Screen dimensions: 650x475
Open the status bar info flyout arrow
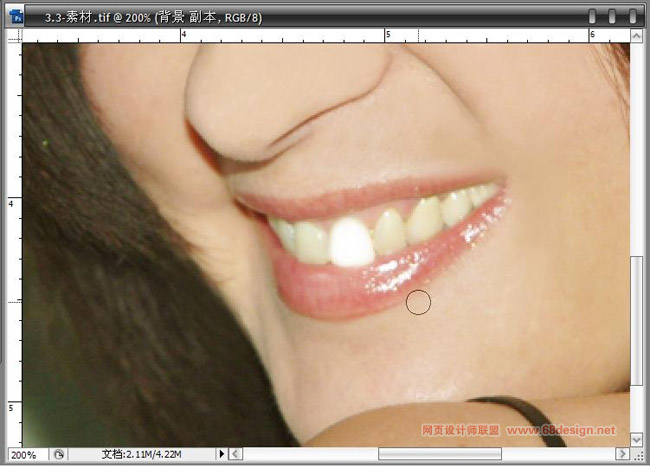click(221, 454)
